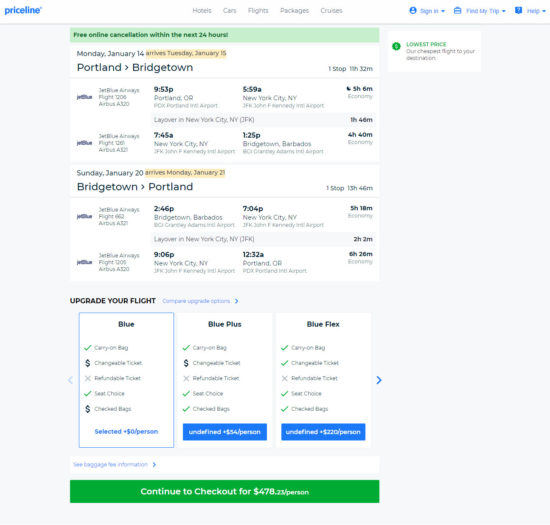Expand the Find My Trip dropdown

tap(504, 11)
